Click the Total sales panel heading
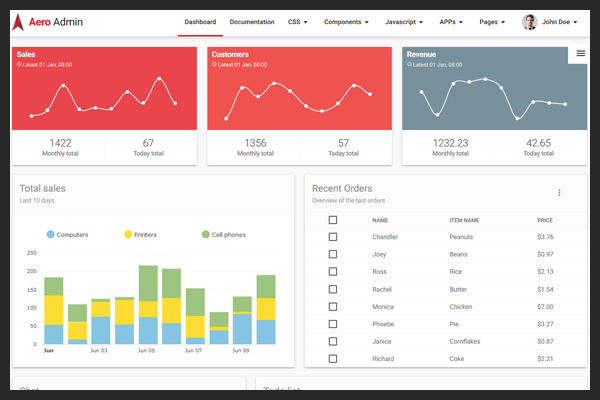 42,188
